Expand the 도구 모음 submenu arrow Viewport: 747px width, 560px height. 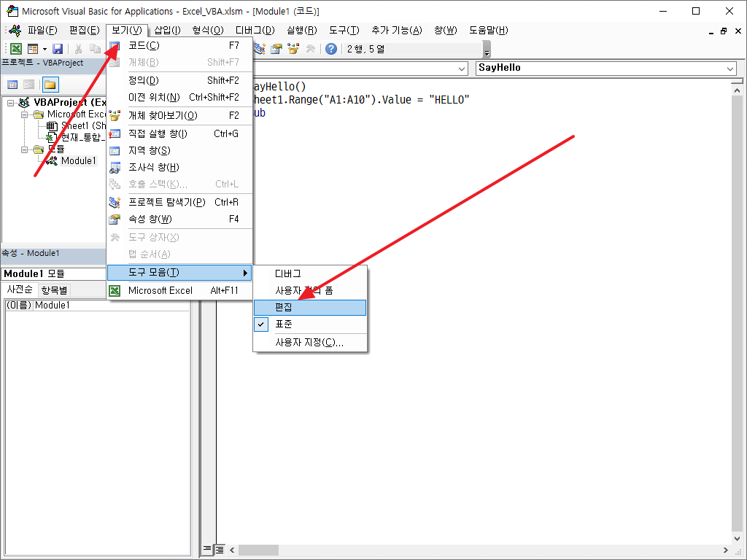tap(245, 273)
